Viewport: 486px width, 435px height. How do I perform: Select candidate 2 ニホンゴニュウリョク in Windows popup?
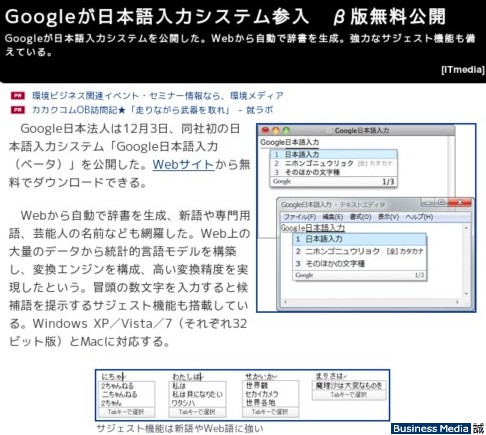360,251
